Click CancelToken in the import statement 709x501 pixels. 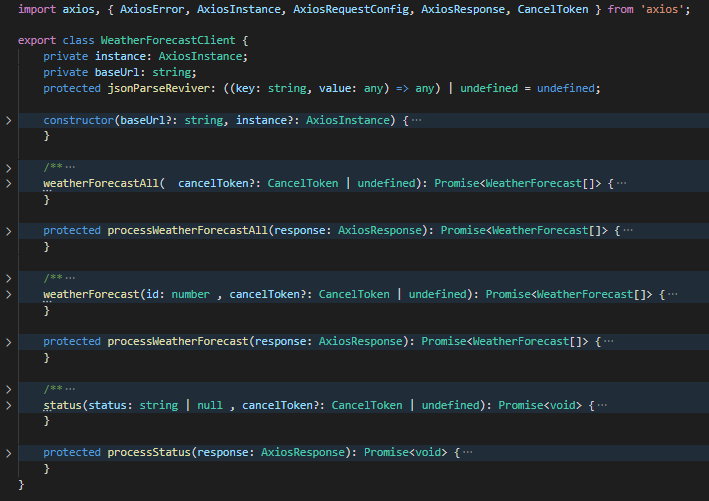pos(553,9)
